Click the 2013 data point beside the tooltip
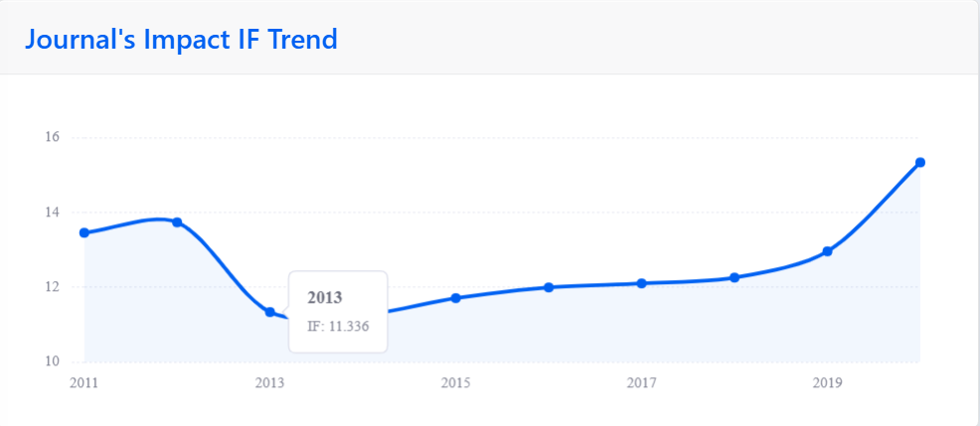 (269, 312)
